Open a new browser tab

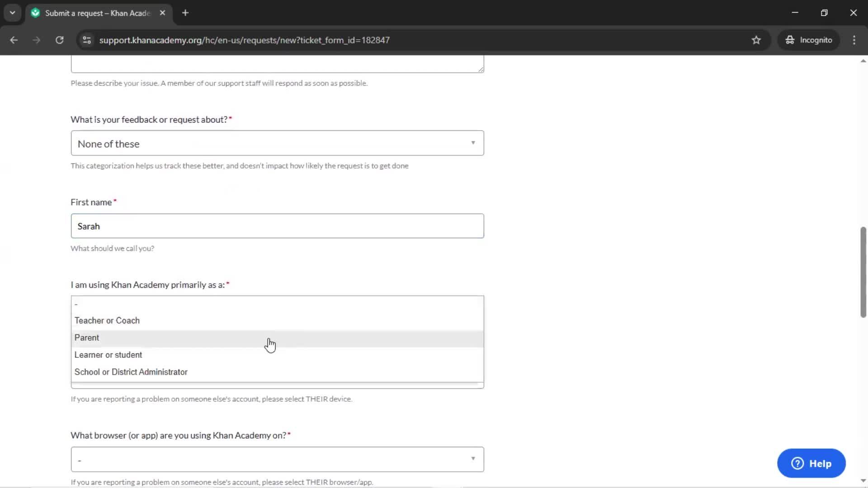185,13
